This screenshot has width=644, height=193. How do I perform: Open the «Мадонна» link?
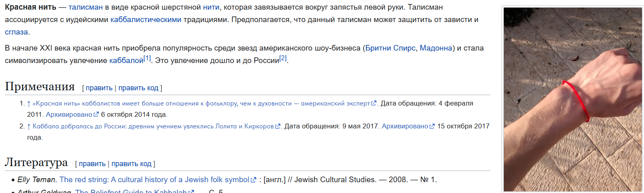click(436, 48)
